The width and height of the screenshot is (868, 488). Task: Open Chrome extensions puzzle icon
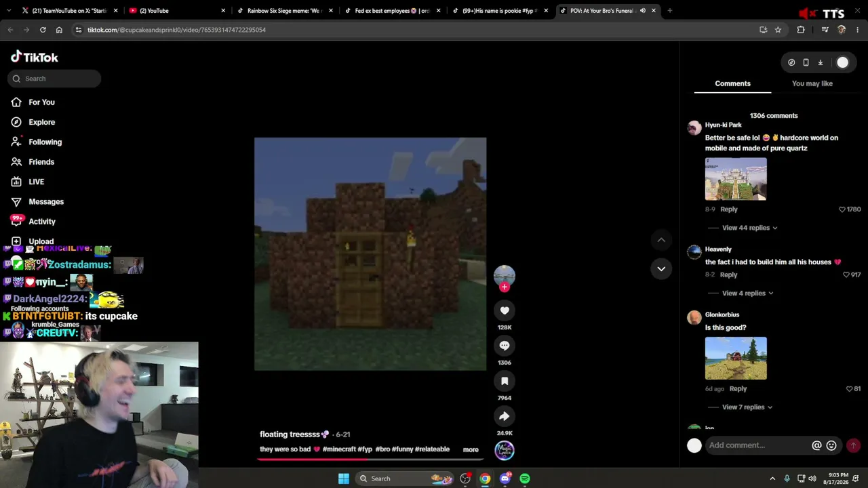pos(801,30)
